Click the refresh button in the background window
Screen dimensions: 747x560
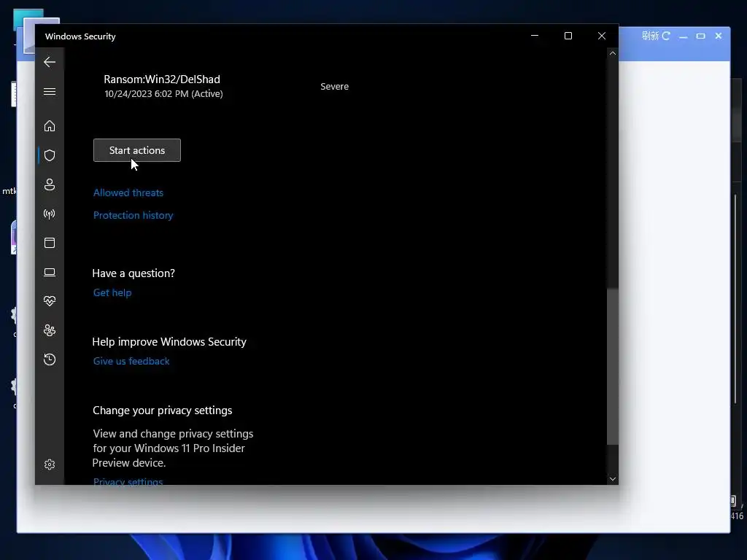click(x=656, y=36)
